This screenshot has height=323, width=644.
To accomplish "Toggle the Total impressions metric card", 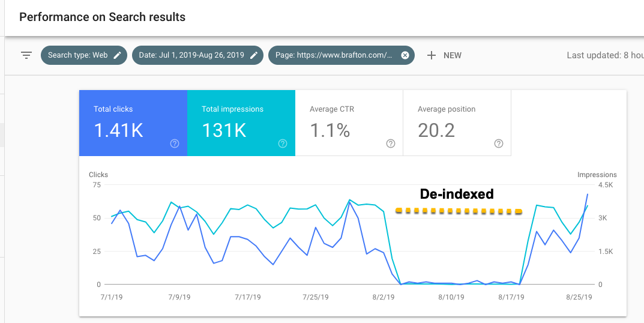I will coord(241,122).
